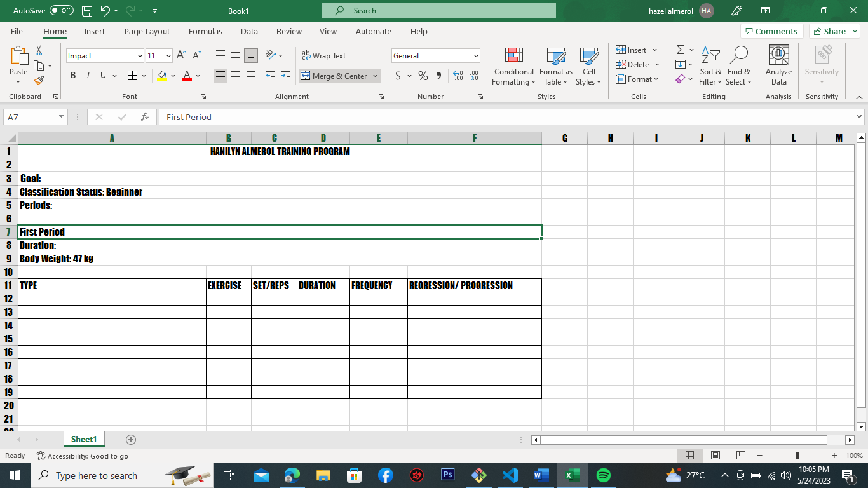868x488 pixels.
Task: Click the Comments button
Action: (x=771, y=31)
